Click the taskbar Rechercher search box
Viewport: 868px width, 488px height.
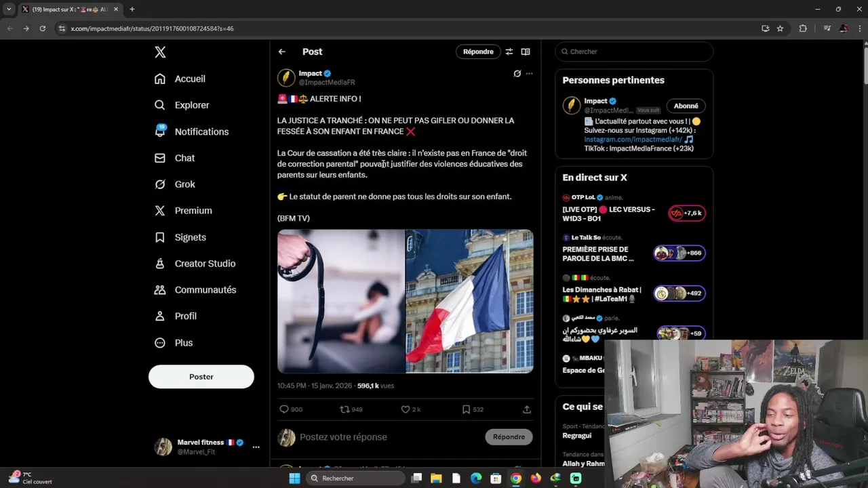(x=355, y=478)
